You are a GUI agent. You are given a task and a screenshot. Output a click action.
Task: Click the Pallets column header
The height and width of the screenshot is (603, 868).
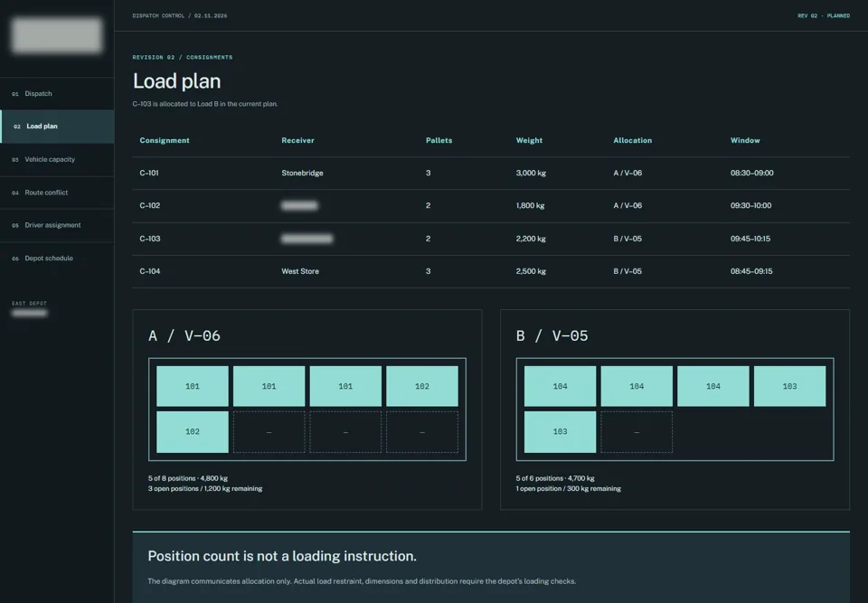click(x=439, y=141)
